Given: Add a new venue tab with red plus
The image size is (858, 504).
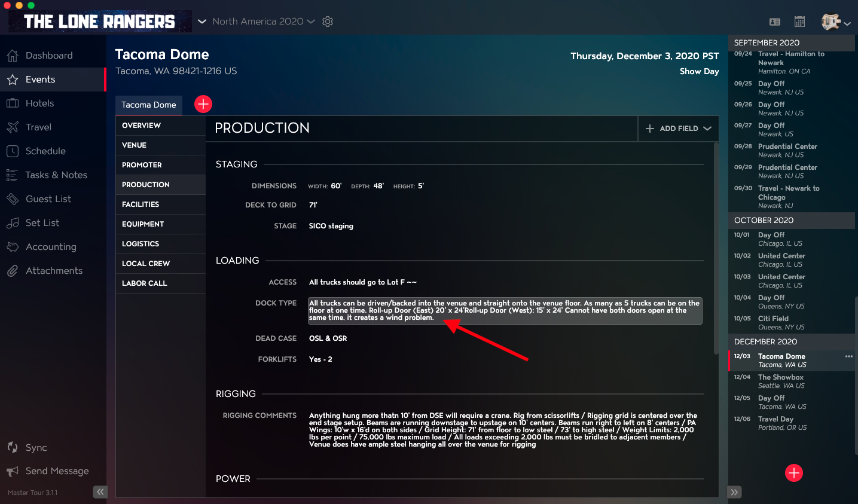Looking at the screenshot, I should pos(203,104).
